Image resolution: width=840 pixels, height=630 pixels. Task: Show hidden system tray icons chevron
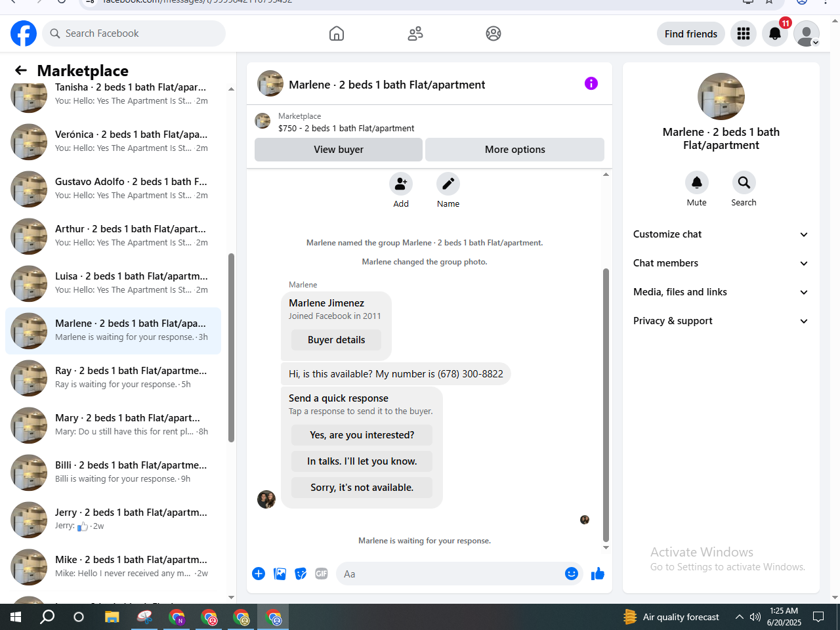pyautogui.click(x=740, y=617)
